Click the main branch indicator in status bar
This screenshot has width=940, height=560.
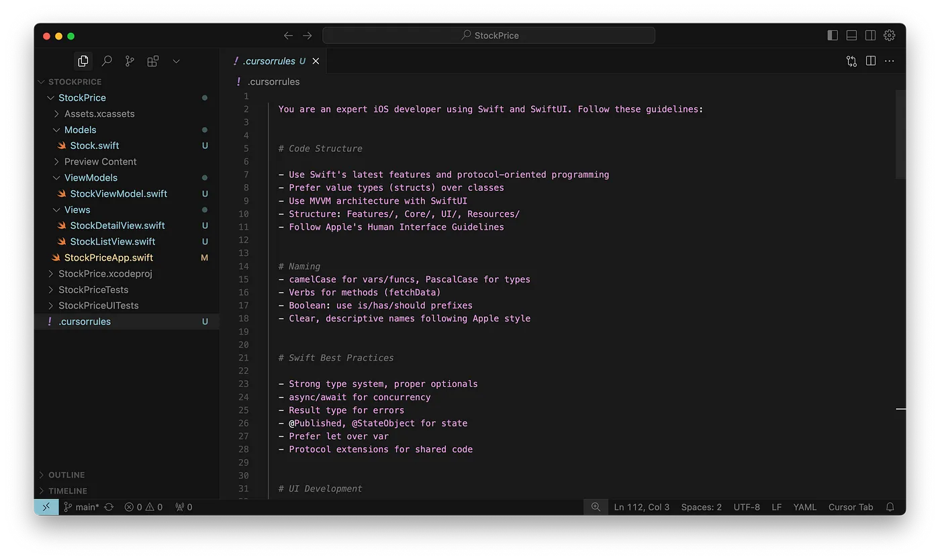[81, 507]
